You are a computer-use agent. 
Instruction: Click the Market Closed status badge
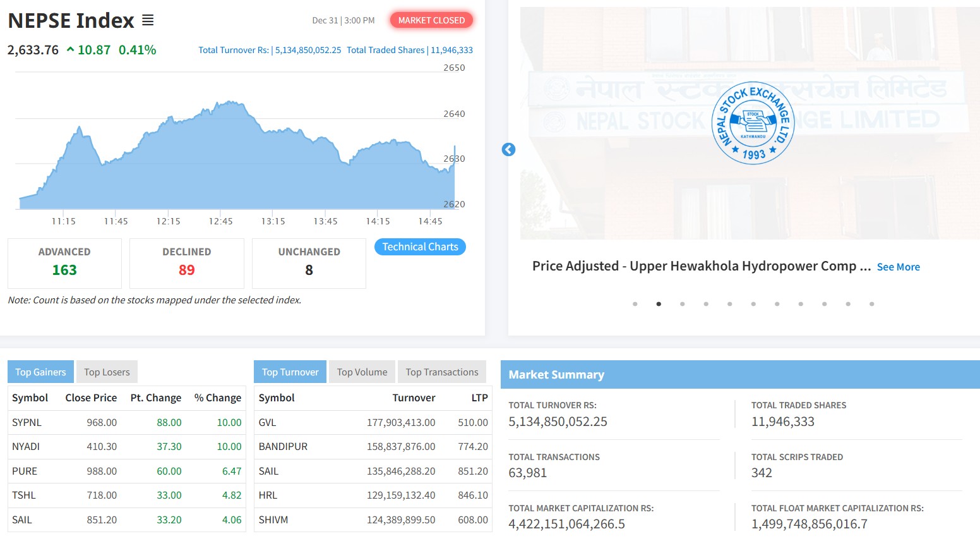tap(431, 20)
